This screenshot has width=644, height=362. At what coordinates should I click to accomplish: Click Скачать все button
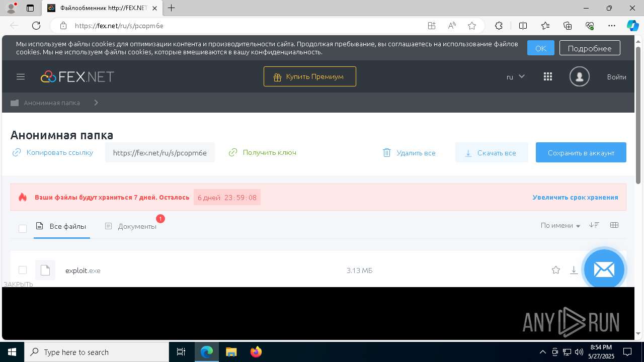(x=492, y=152)
